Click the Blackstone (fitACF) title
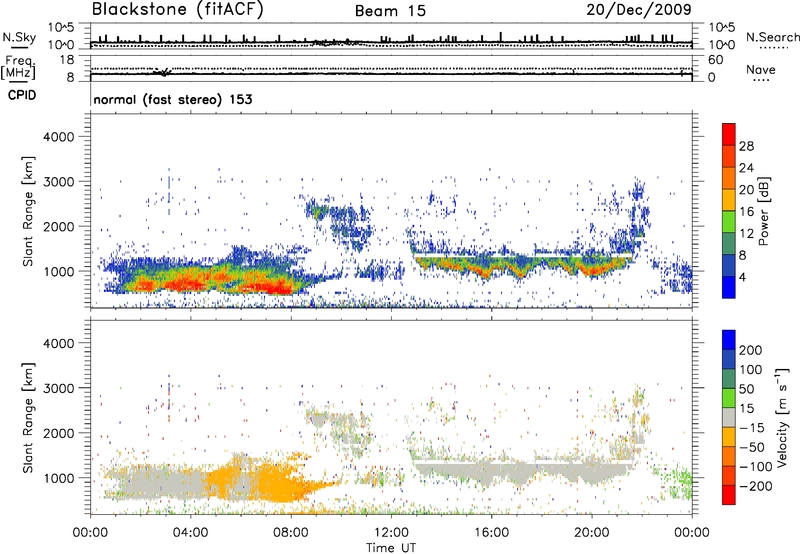Viewport: 800px width, 554px height. (x=178, y=10)
